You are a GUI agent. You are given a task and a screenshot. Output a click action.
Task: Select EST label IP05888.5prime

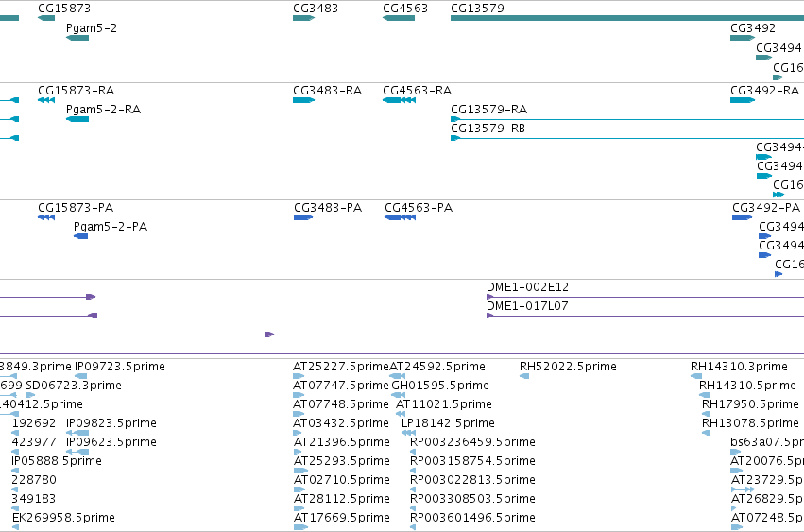click(x=57, y=461)
